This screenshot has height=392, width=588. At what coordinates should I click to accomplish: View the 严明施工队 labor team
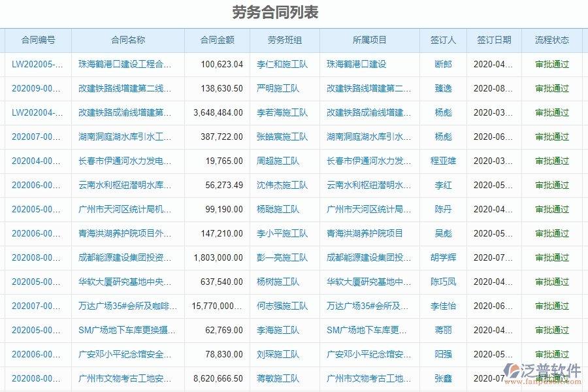[280, 88]
